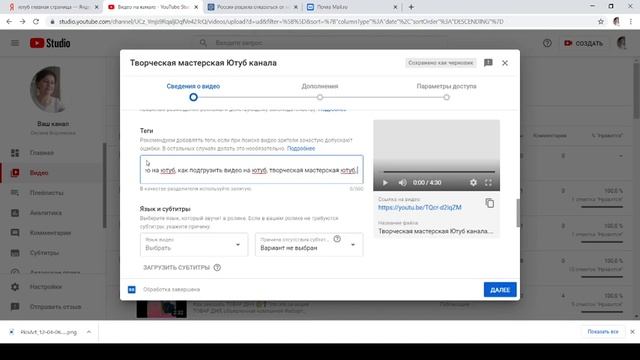Go forward with the browser forward arrow

click(x=22, y=22)
